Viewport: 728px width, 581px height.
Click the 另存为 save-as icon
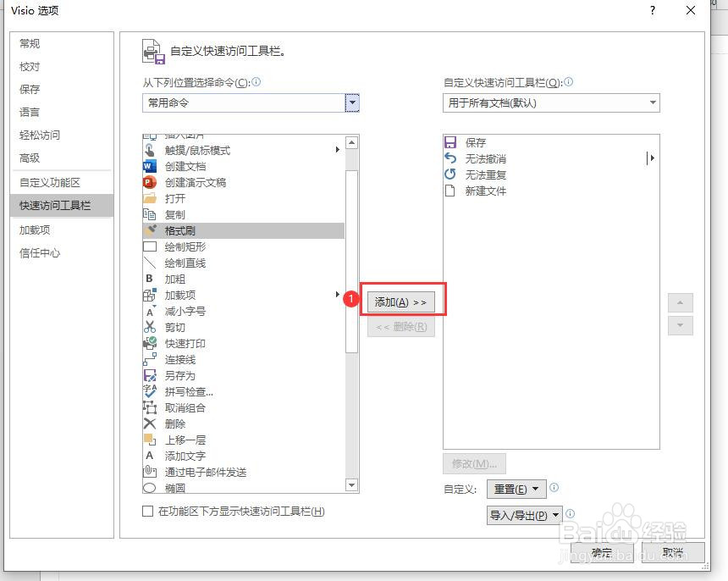click(150, 375)
